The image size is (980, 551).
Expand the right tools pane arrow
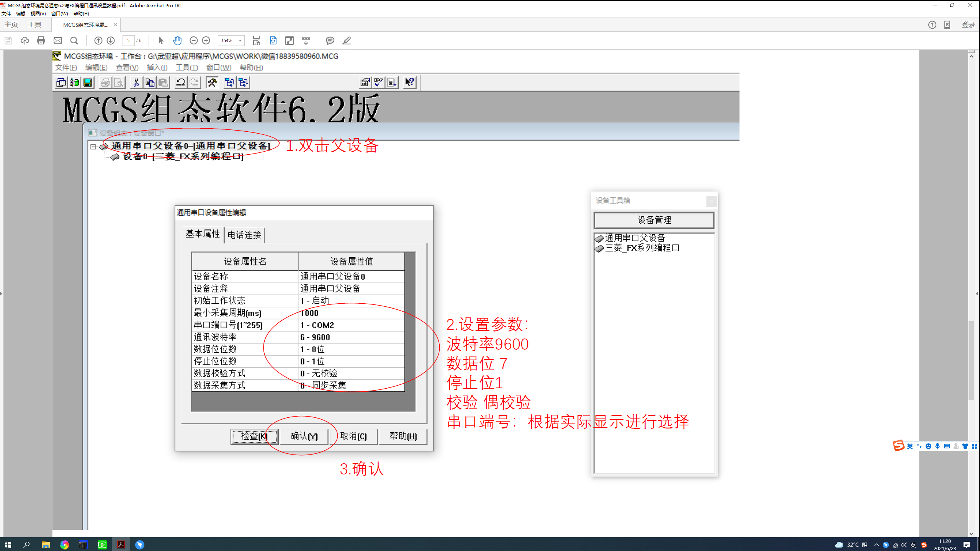(x=977, y=294)
